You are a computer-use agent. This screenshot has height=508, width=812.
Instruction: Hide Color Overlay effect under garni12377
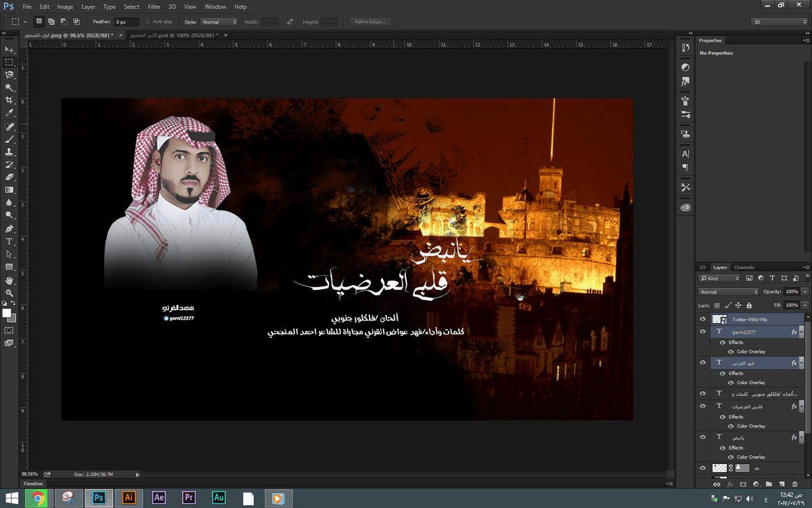pos(731,352)
